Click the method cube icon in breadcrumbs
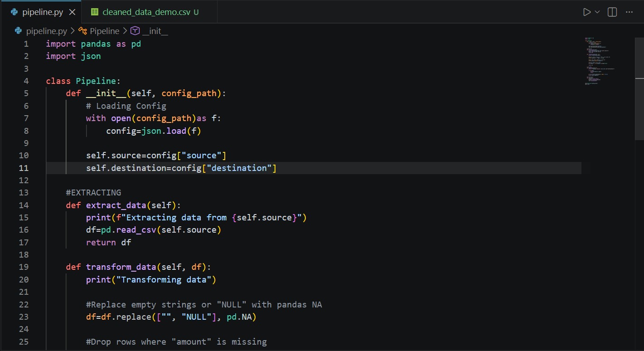This screenshot has width=644, height=351. pos(135,31)
